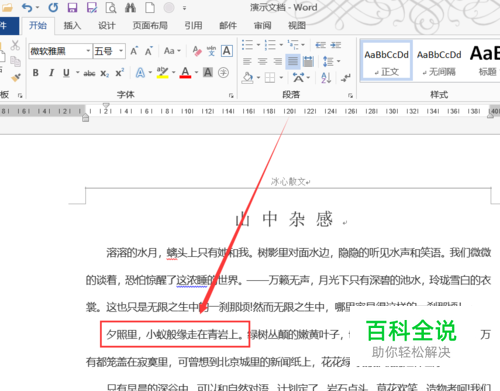500x391 pixels.
Task: Click the Sort A-Z icon
Action: click(326, 78)
